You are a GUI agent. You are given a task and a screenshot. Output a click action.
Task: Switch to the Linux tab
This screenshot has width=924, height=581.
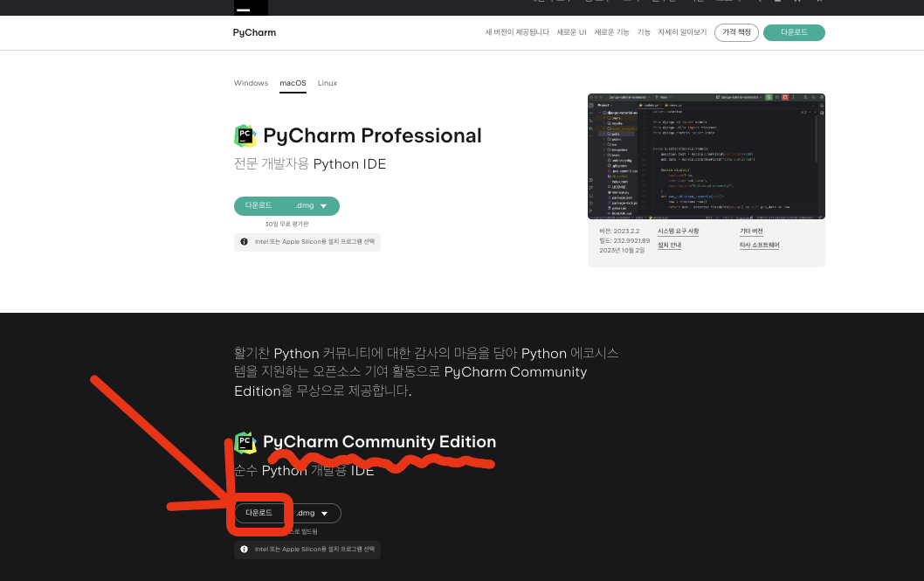point(327,83)
